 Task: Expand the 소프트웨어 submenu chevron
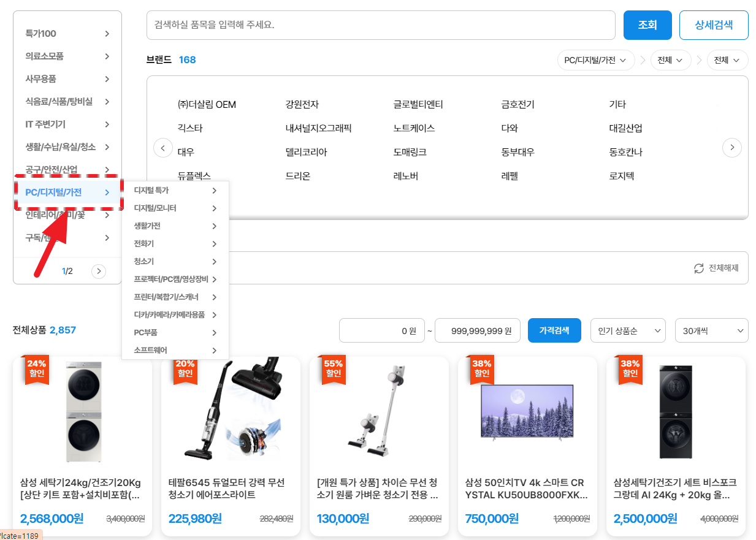[214, 351]
